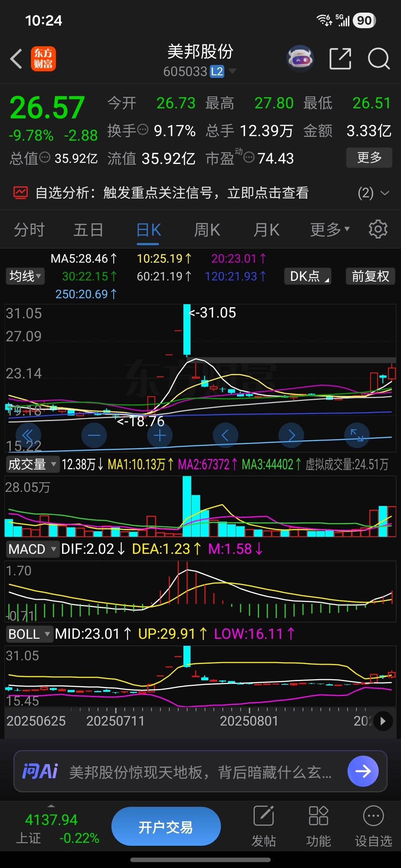Tap 市盈 value 74.43

click(x=276, y=158)
